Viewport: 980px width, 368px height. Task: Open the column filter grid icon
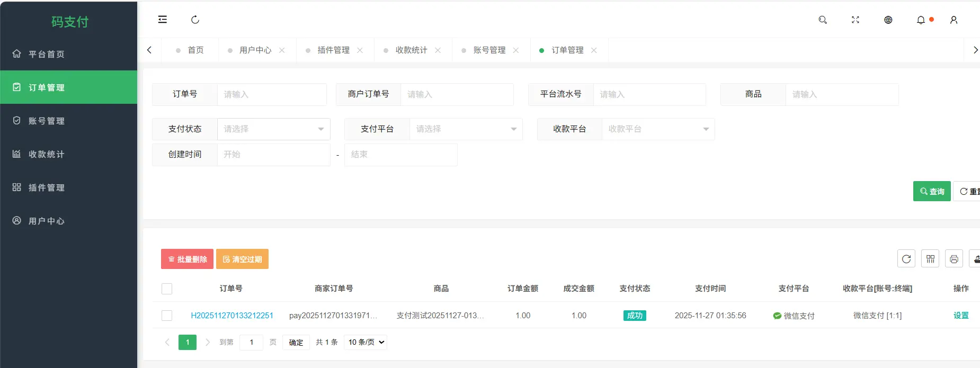tap(930, 259)
